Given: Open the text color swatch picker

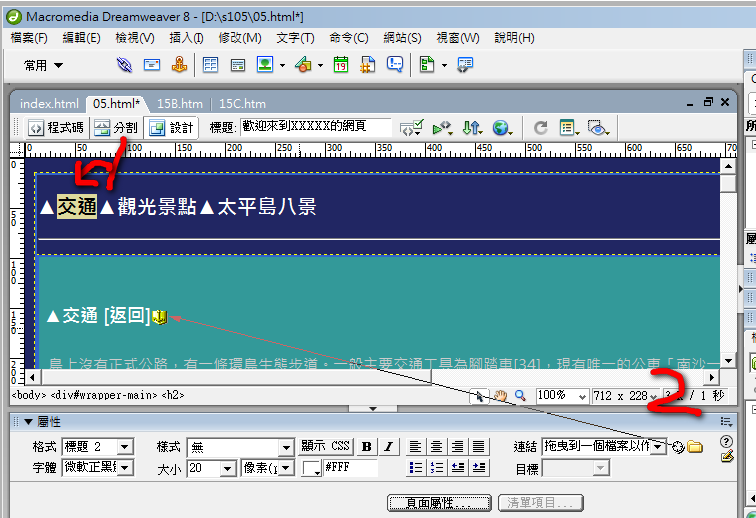Looking at the screenshot, I should tap(311, 468).
